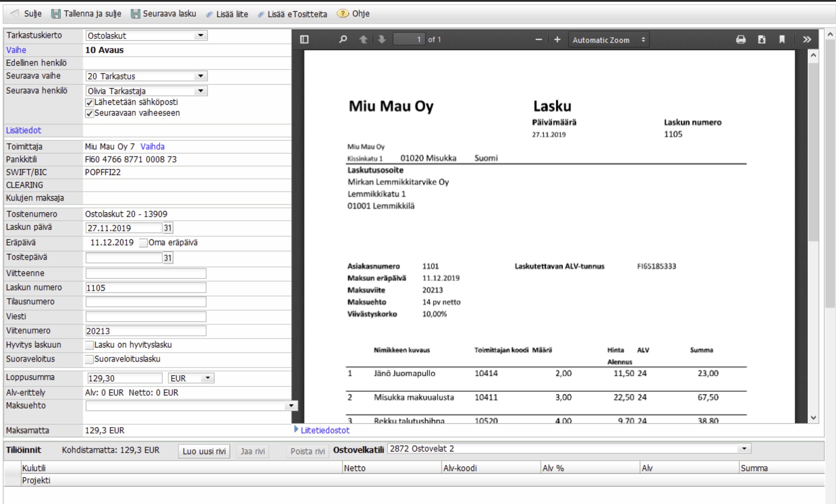Open calendar picker for Tositepäivä
The width and height of the screenshot is (836, 504).
pos(168,258)
